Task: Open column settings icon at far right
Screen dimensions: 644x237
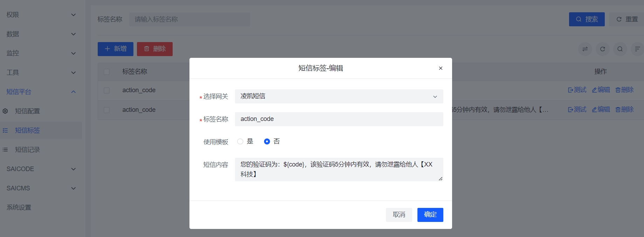Action: [637, 49]
